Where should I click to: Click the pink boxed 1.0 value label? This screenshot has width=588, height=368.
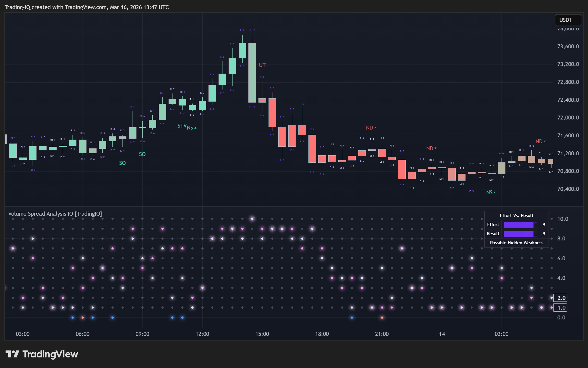(561, 308)
